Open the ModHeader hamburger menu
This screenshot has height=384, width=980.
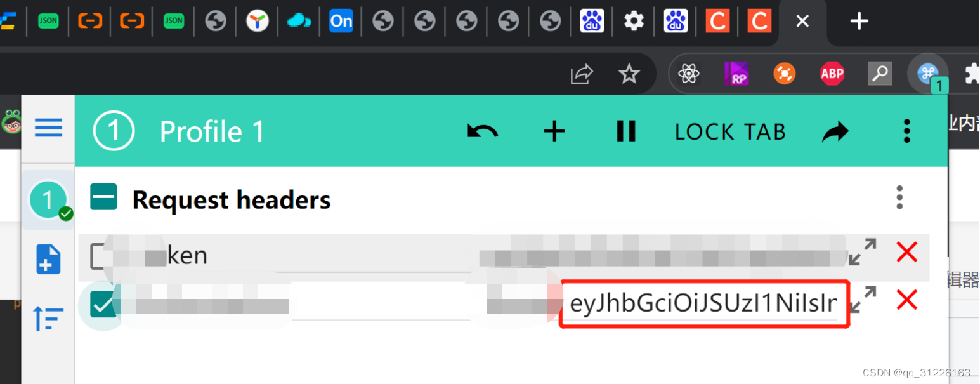point(48,128)
